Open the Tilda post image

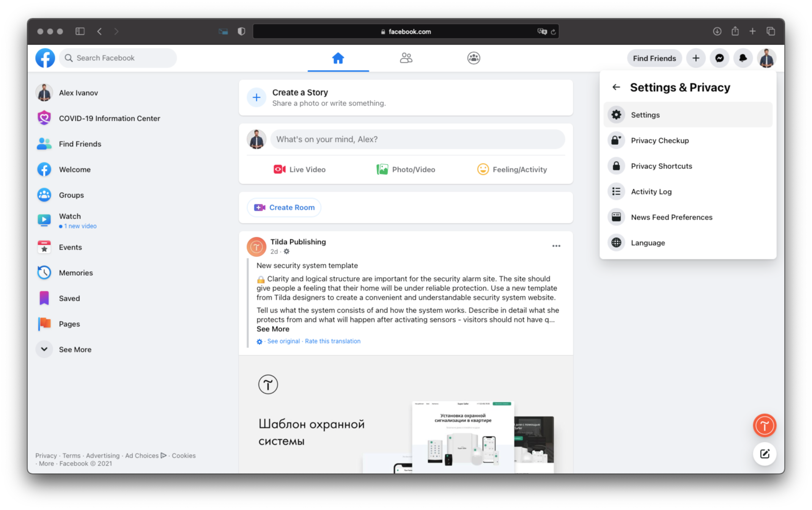click(x=406, y=414)
